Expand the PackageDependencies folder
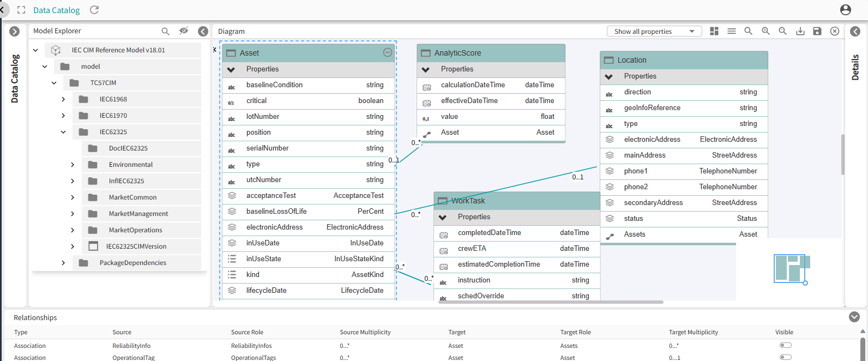 [x=63, y=263]
